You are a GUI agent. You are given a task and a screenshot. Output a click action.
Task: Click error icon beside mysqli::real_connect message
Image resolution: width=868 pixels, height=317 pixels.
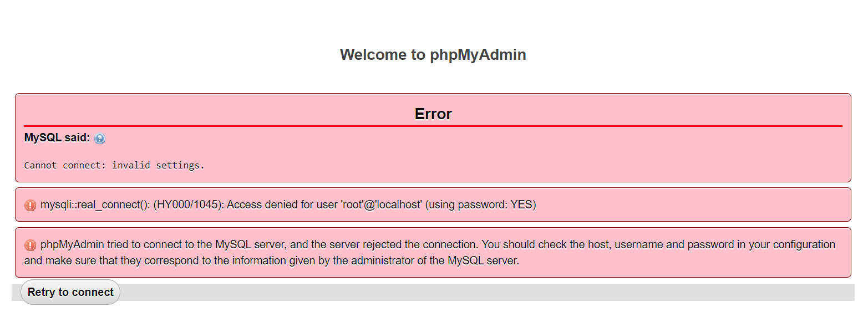(30, 205)
